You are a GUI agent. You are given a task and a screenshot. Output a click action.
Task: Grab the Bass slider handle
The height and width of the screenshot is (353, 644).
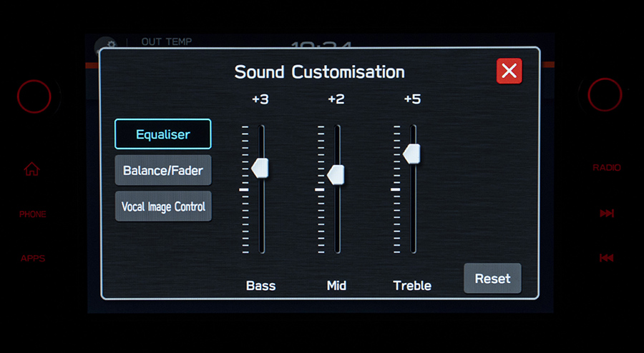260,168
